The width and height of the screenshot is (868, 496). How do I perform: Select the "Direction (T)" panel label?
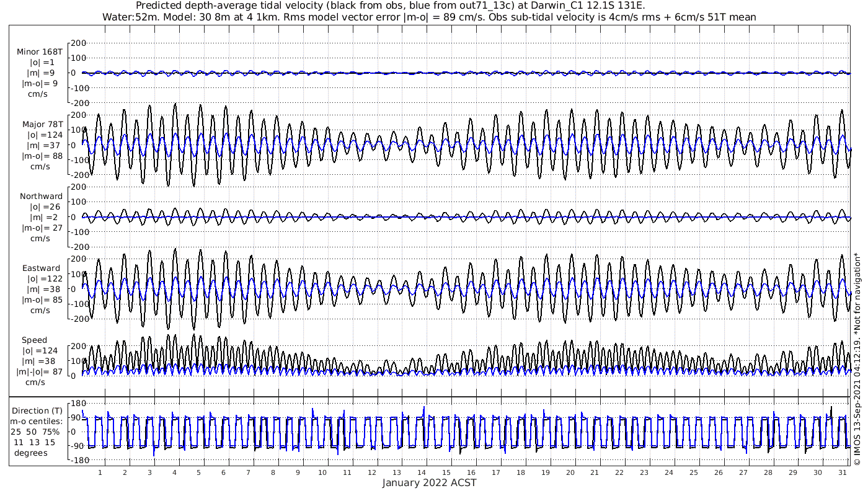tap(38, 411)
